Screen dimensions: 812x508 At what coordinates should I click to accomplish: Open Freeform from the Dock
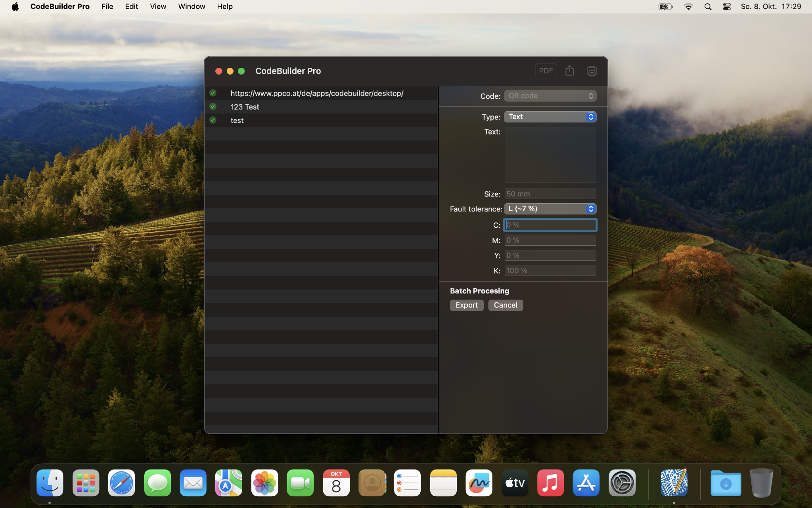(479, 483)
